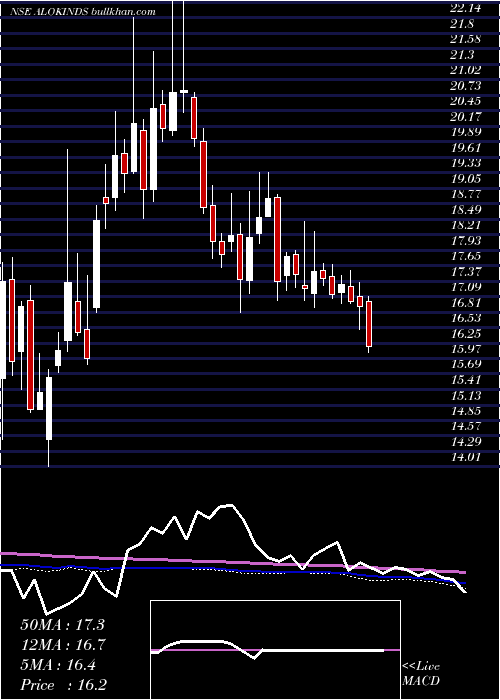Click the 19.61 price axis label

(466, 147)
